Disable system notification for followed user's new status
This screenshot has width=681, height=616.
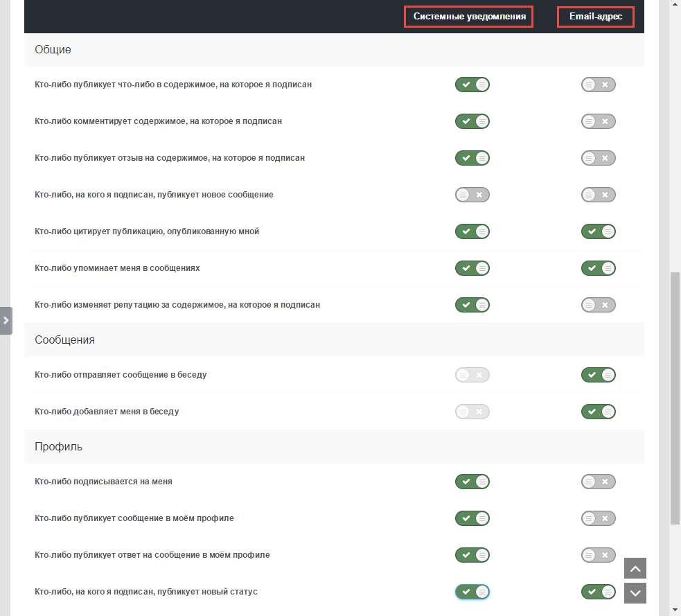(472, 592)
